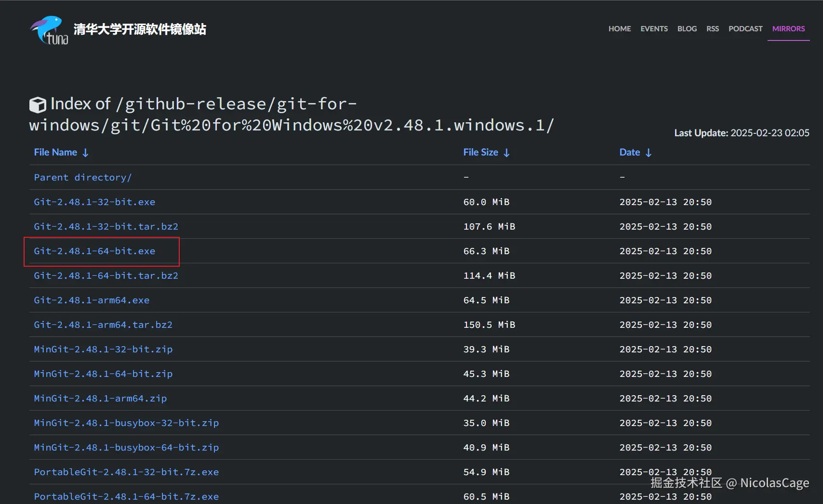823x504 pixels.
Task: Open the BLOG nav item
Action: click(x=687, y=29)
